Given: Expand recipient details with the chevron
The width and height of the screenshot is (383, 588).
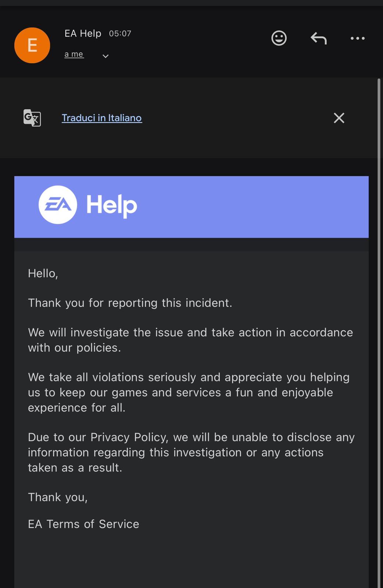Looking at the screenshot, I should [x=105, y=56].
